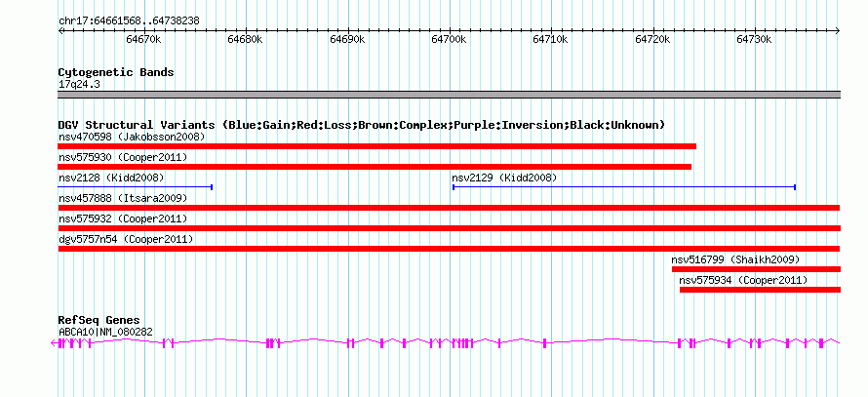Open the nsv575934 (Cooper2011) label
The image size is (868, 397).
point(743,280)
